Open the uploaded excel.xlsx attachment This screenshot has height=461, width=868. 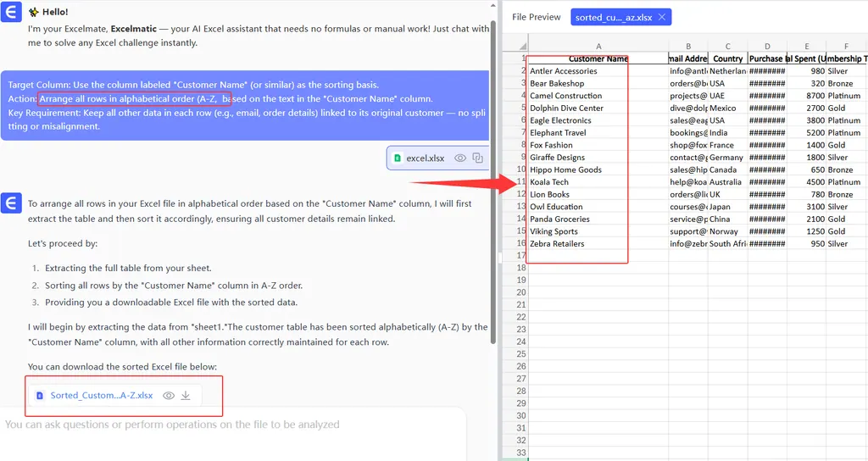425,158
